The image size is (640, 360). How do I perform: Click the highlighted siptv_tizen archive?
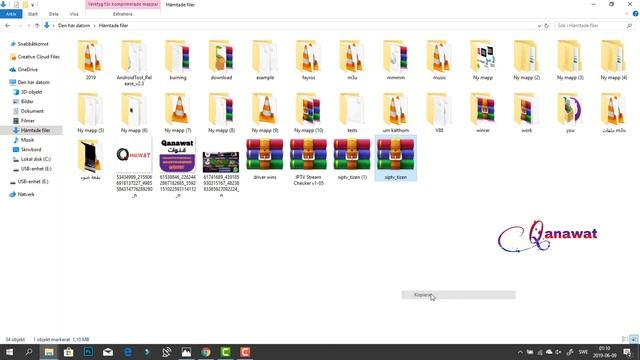pyautogui.click(x=396, y=159)
